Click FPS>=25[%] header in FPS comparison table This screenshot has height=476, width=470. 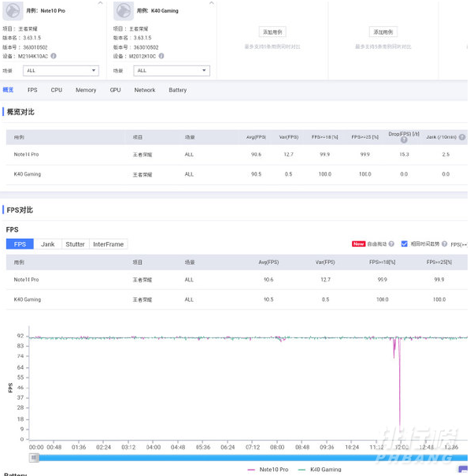click(x=439, y=262)
